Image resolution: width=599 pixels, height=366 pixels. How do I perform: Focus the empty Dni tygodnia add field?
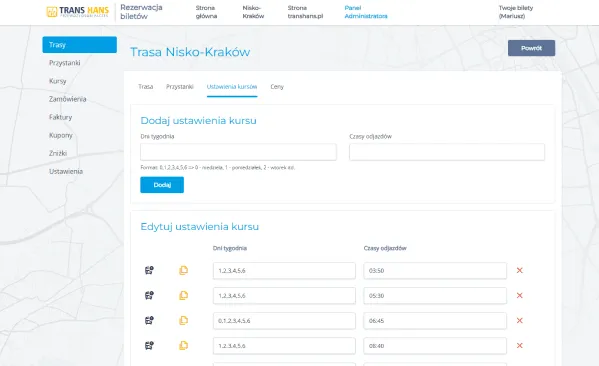point(238,152)
